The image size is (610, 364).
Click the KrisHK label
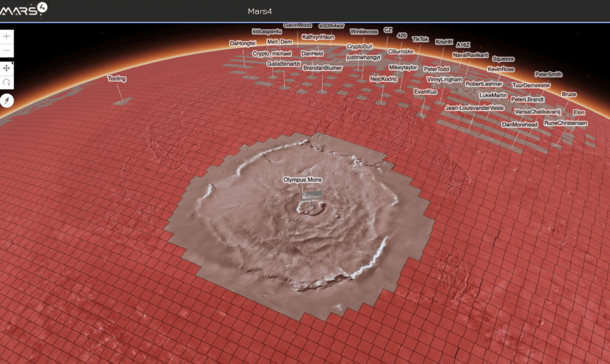[x=444, y=42]
